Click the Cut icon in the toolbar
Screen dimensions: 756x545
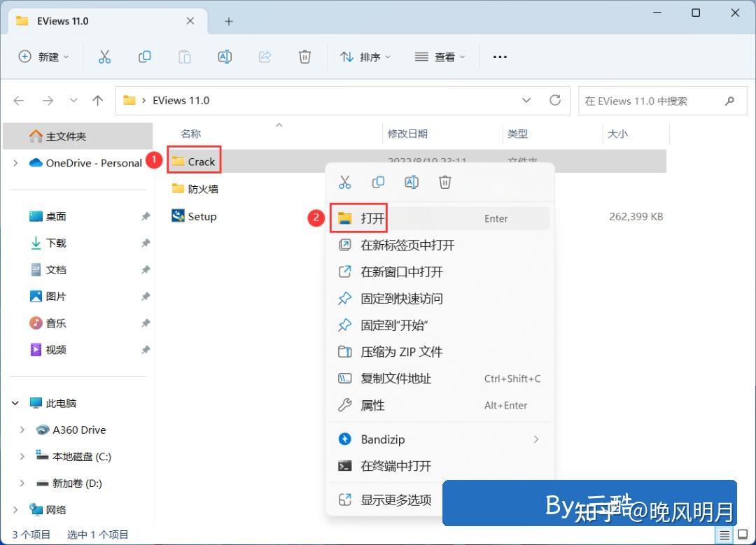pos(104,57)
